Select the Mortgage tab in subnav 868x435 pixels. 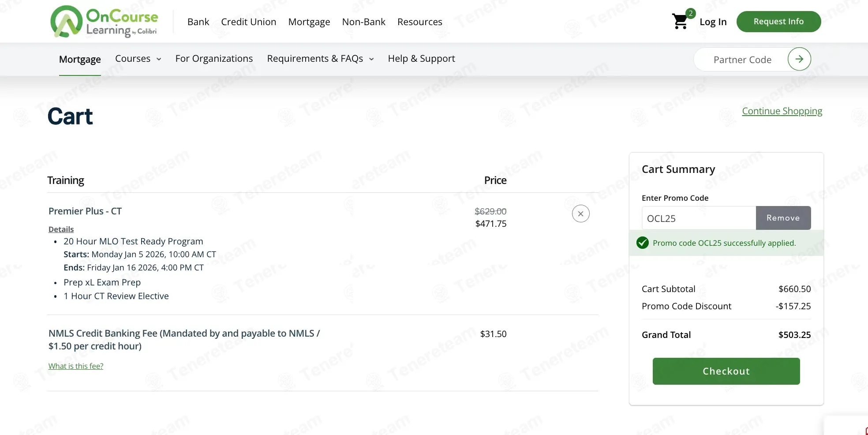80,59
